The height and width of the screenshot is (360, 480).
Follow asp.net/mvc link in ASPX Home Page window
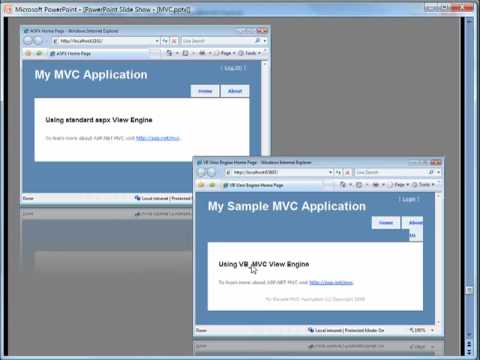point(158,138)
